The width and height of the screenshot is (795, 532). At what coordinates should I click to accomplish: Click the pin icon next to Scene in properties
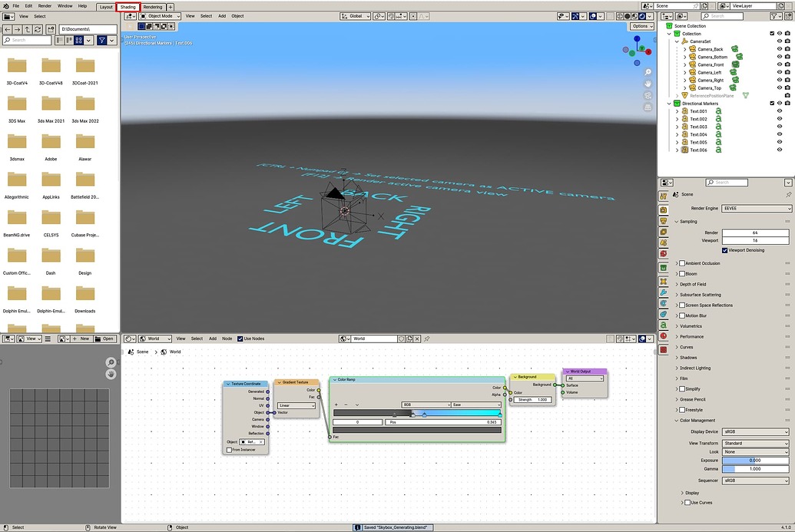point(789,194)
